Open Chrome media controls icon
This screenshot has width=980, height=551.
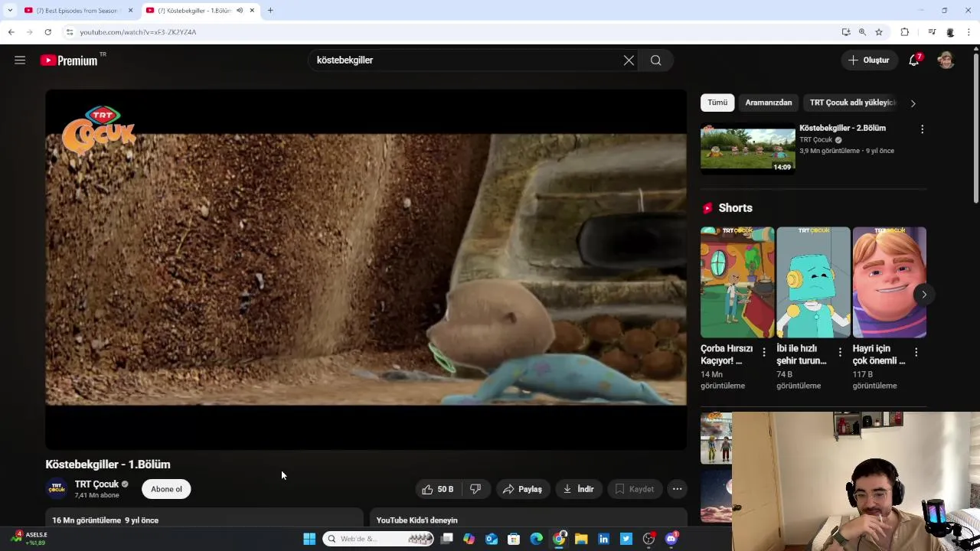click(932, 32)
